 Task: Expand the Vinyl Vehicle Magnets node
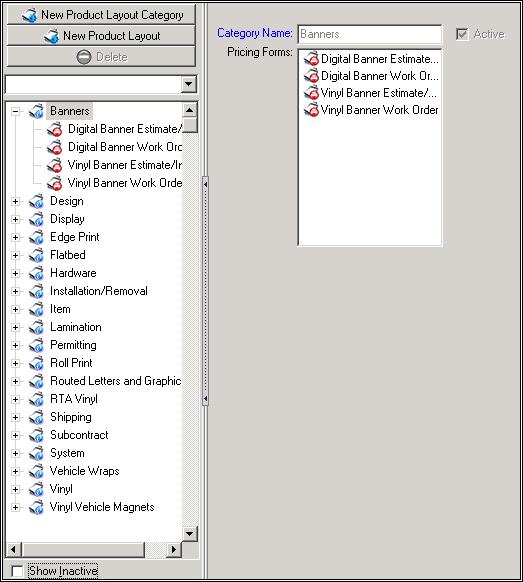[15, 507]
